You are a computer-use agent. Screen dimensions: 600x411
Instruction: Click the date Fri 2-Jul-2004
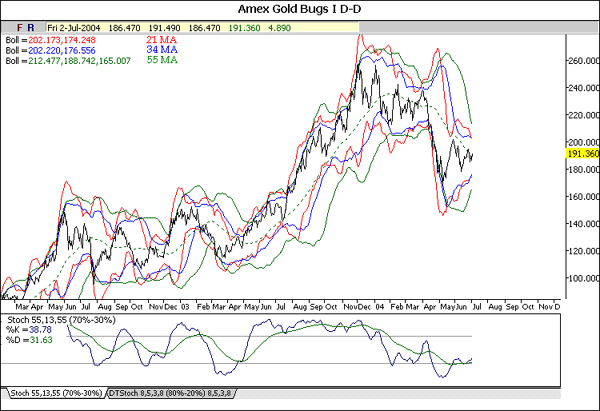(x=73, y=28)
